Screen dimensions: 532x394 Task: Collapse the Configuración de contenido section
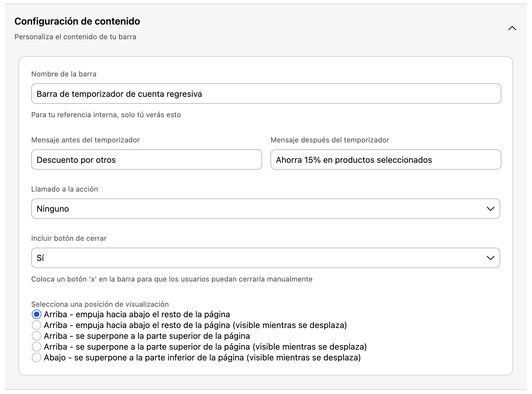click(513, 28)
